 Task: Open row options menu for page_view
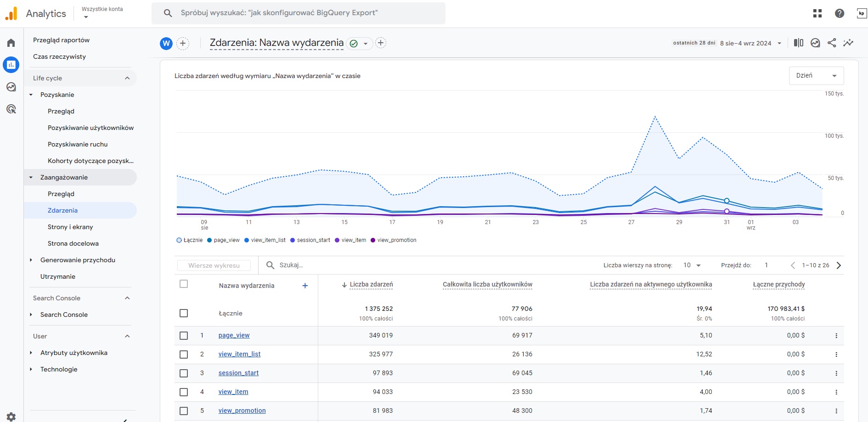click(x=836, y=336)
